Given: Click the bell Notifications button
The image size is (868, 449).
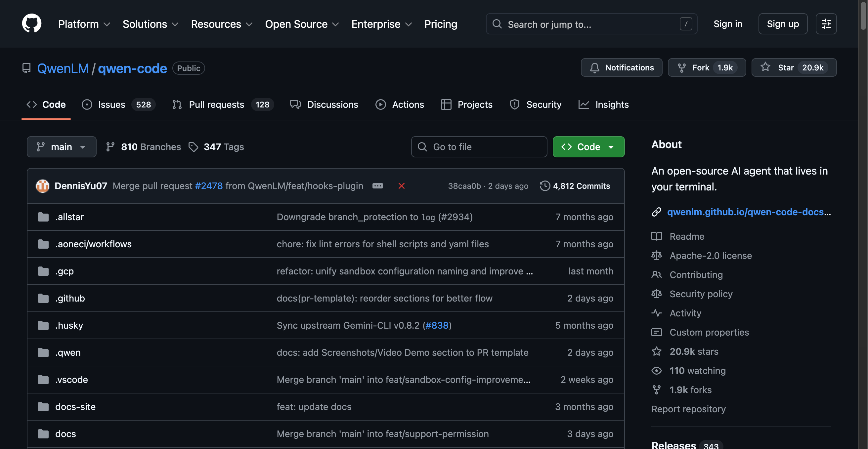Looking at the screenshot, I should pos(621,68).
